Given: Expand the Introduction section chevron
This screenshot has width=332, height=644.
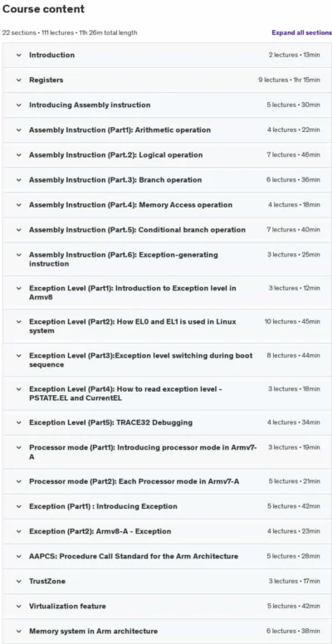Looking at the screenshot, I should pyautogui.click(x=18, y=55).
